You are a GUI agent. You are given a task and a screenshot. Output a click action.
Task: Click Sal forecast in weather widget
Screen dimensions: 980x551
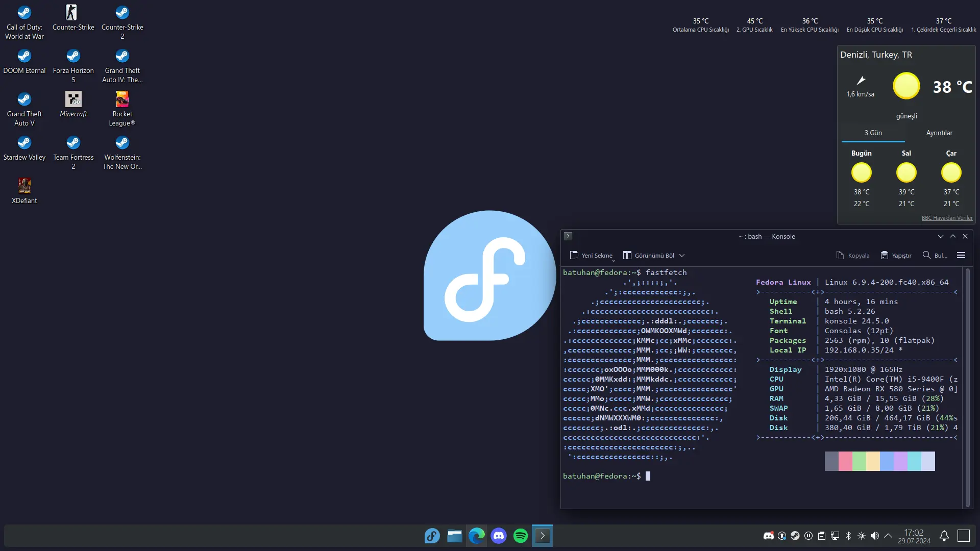coord(906,179)
